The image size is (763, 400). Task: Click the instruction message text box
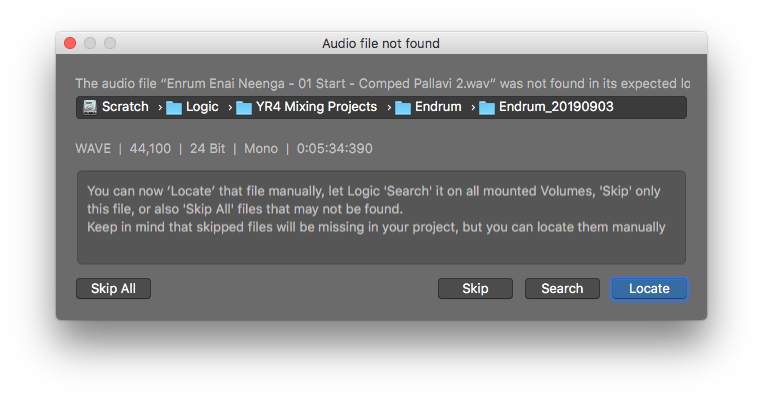point(382,218)
